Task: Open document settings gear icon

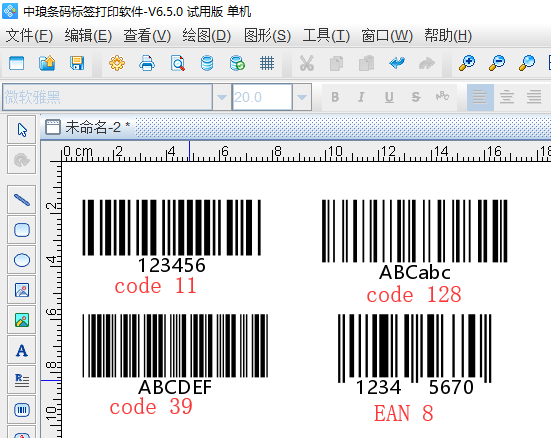Action: click(117, 64)
